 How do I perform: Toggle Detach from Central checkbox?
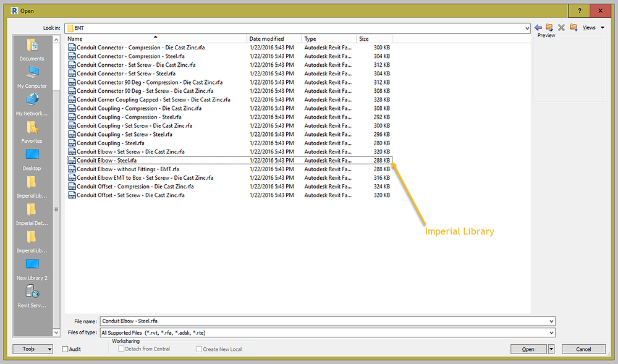pyautogui.click(x=121, y=349)
